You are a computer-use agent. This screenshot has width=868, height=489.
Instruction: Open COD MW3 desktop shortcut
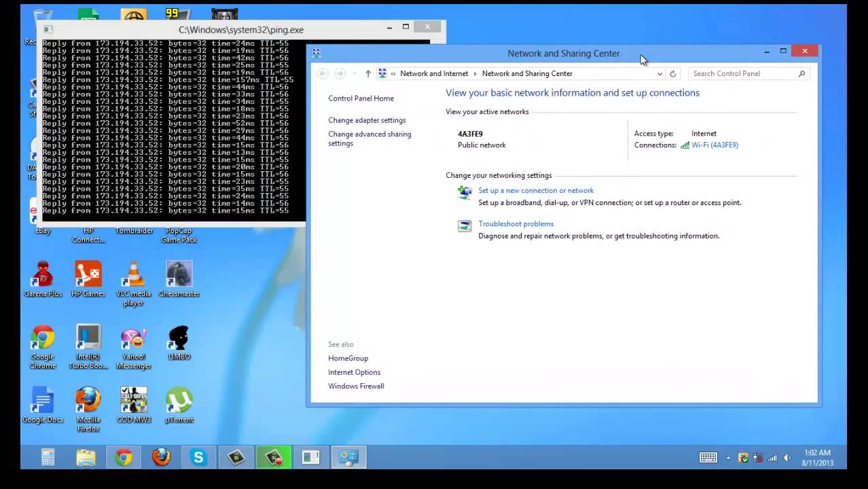[134, 405]
